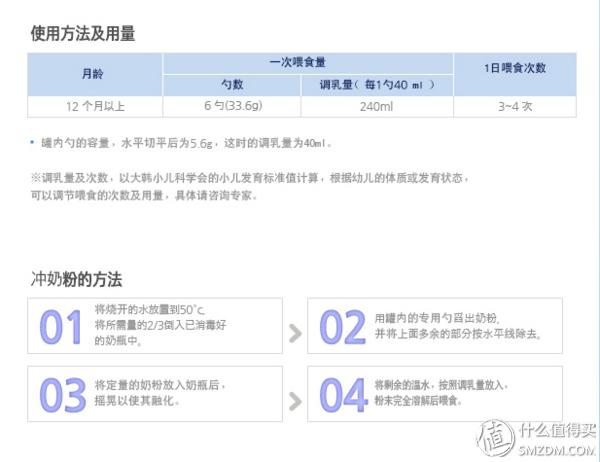Click the cell 6 勺(33.6g)
Viewport: 600px width, 462px height.
[x=232, y=106]
